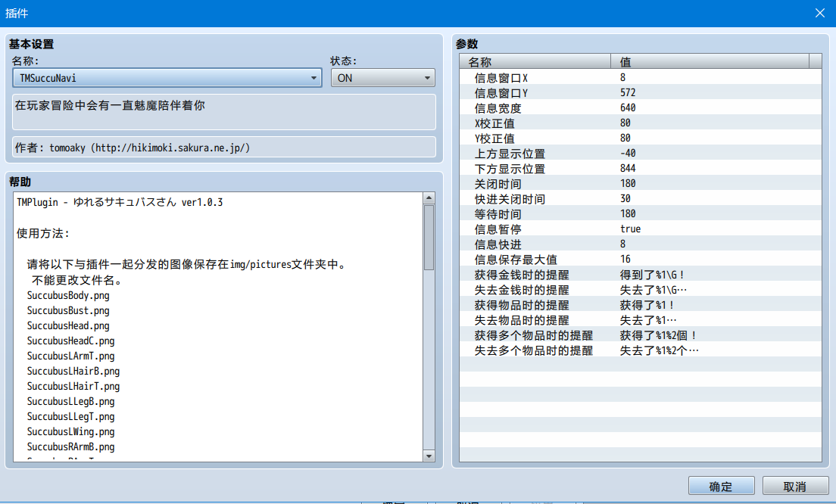Click the SuccubusLHairT.png line in help
The width and height of the screenshot is (836, 504).
73,386
